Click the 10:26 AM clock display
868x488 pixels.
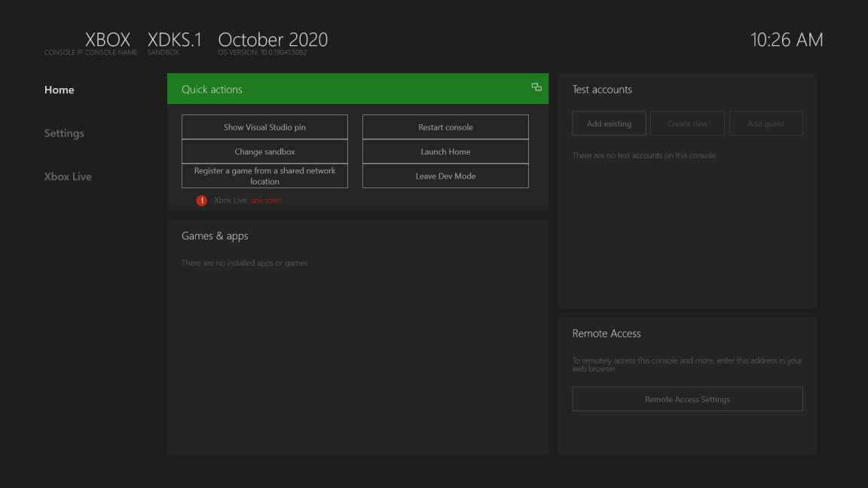pos(787,40)
